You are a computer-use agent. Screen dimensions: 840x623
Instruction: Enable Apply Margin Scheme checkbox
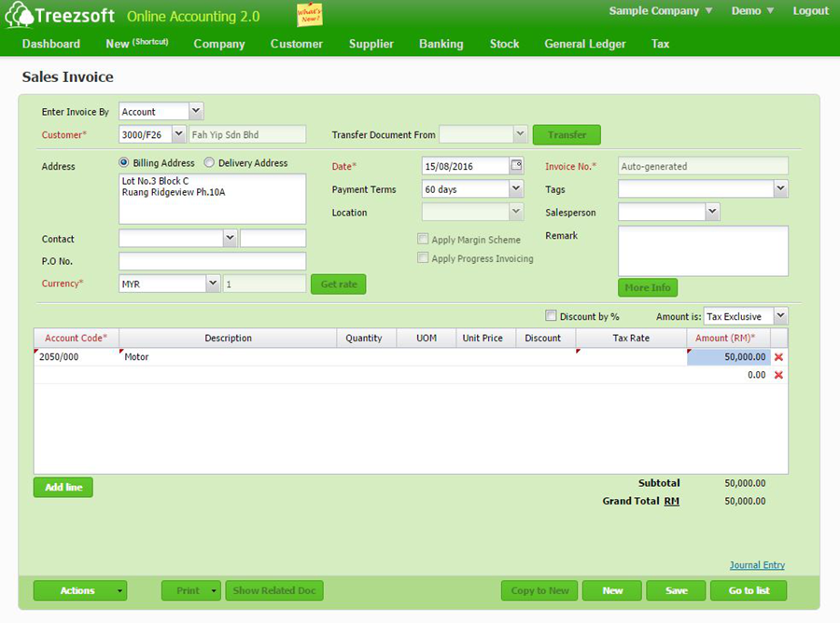point(423,240)
